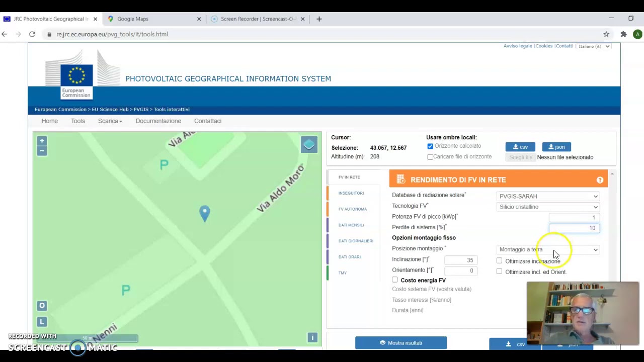Open the Avviso legale link
This screenshot has width=644, height=362.
[x=518, y=46]
